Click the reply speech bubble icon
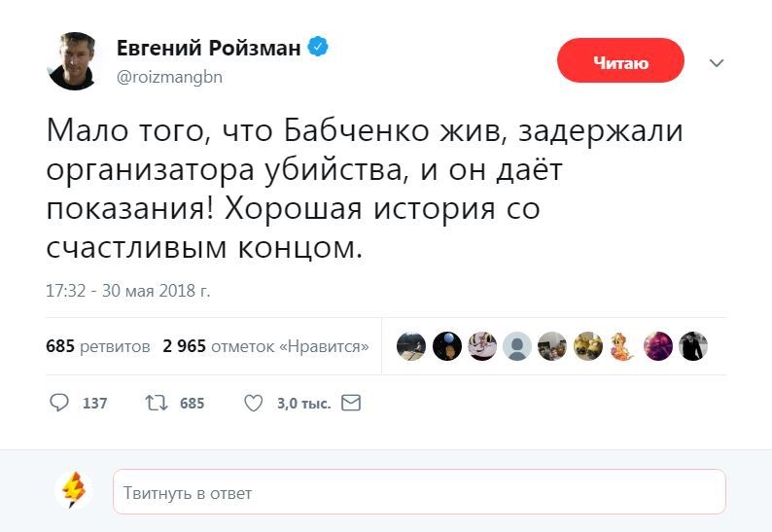 (x=59, y=403)
